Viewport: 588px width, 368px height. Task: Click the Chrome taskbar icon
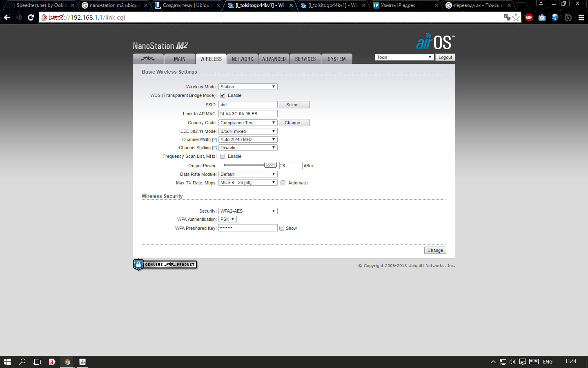coord(67,362)
